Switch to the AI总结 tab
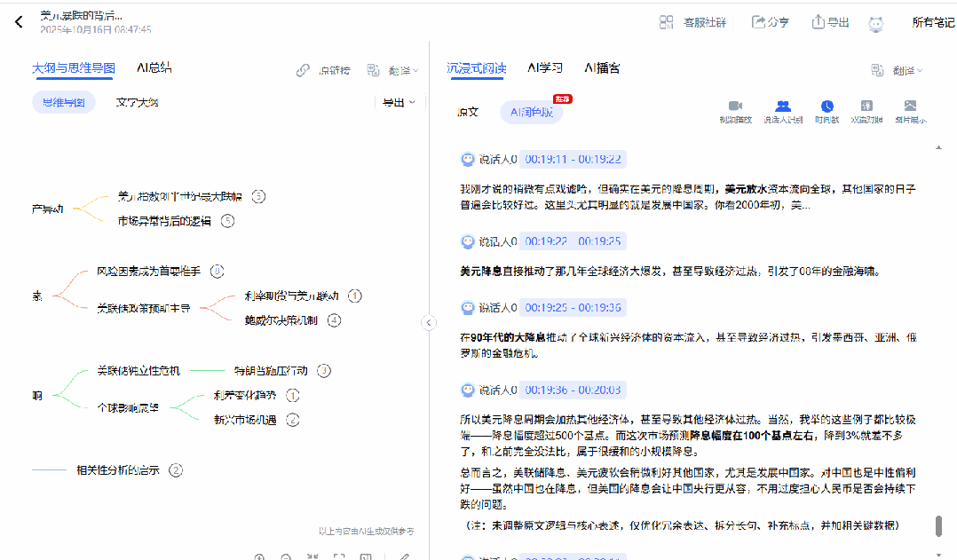The width and height of the screenshot is (957, 560). [154, 67]
